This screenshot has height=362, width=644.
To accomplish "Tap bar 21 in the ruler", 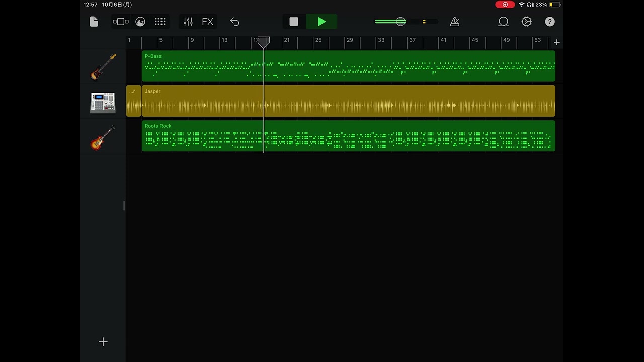I will pos(287,40).
